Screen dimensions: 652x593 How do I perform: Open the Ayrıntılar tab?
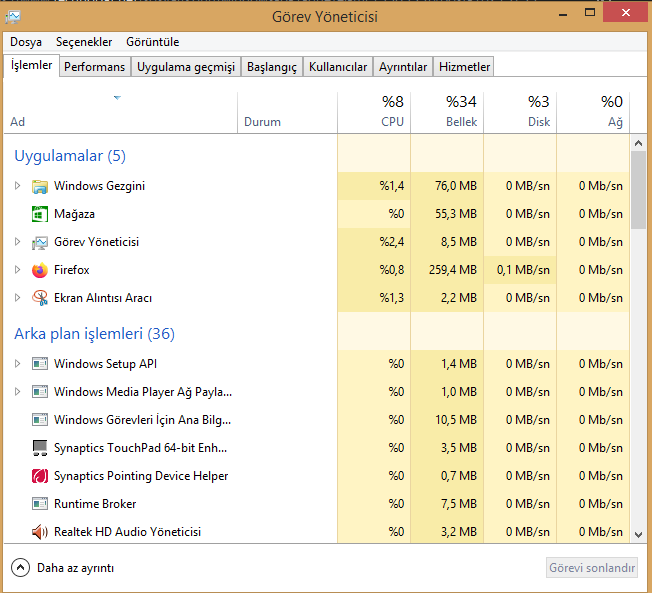(403, 67)
